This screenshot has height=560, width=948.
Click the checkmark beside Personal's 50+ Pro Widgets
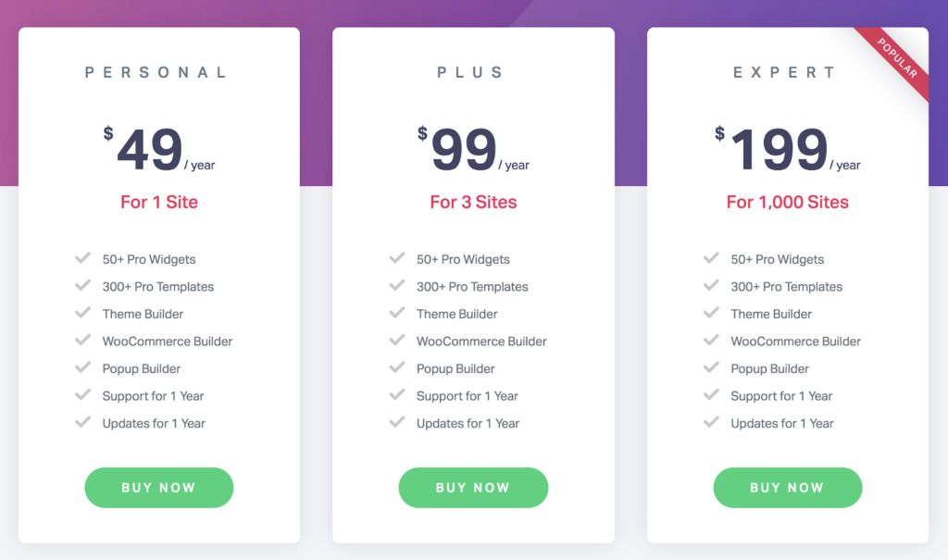tap(82, 259)
